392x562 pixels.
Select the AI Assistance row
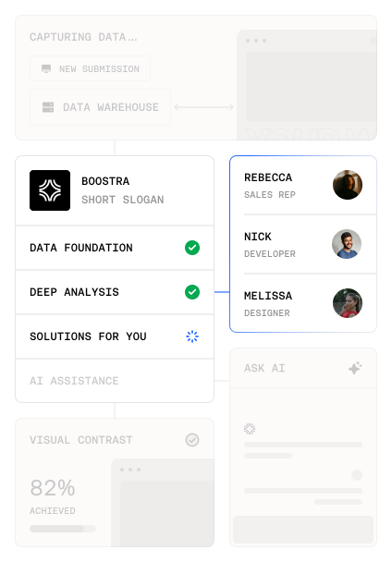pyautogui.click(x=115, y=381)
